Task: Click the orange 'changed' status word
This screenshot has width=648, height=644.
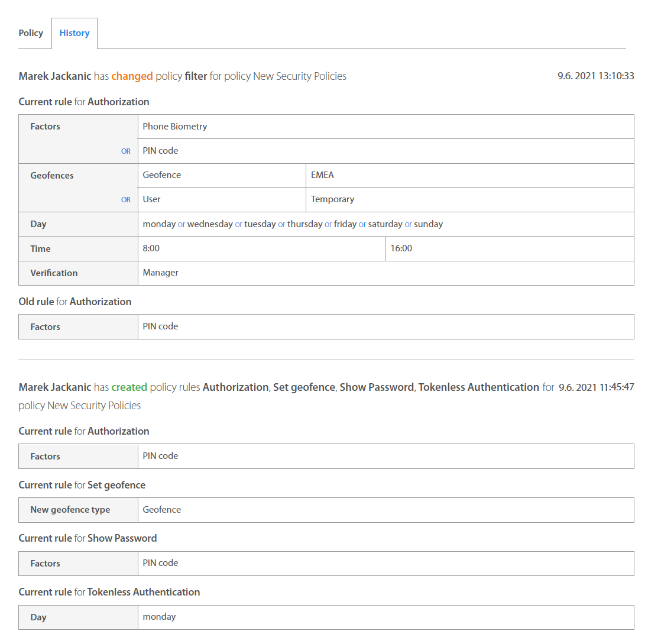Action: 132,76
